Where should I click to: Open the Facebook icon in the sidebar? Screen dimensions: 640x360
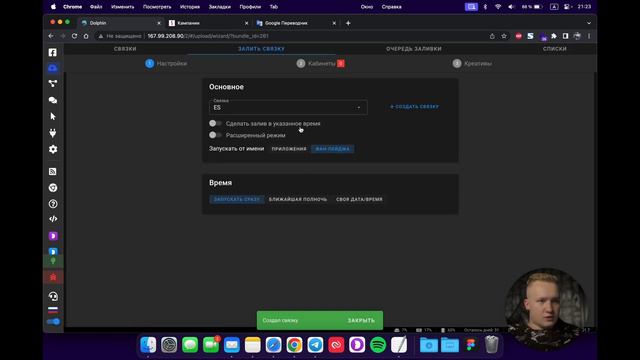pyautogui.click(x=53, y=52)
